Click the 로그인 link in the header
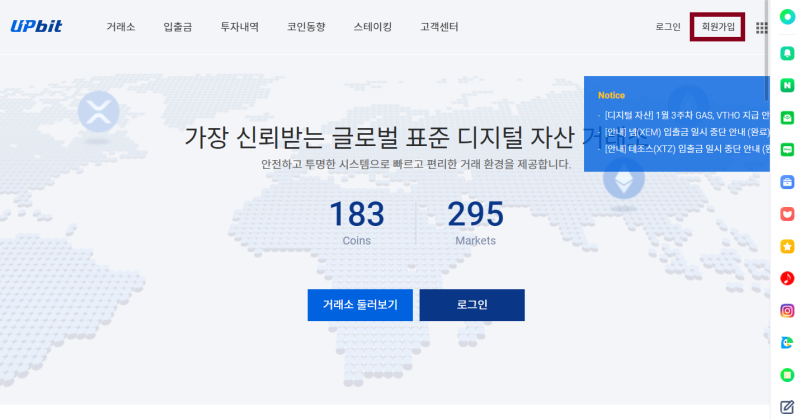Image resolution: width=800 pixels, height=419 pixels. pyautogui.click(x=668, y=27)
